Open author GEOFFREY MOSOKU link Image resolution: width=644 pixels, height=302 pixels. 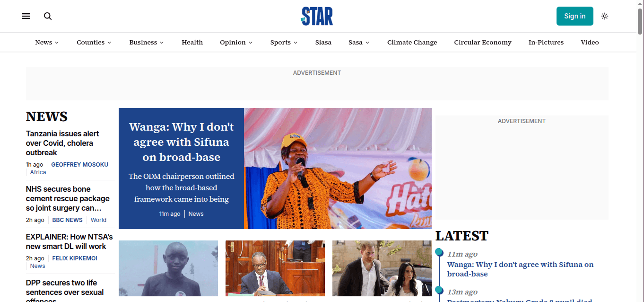[x=79, y=165]
